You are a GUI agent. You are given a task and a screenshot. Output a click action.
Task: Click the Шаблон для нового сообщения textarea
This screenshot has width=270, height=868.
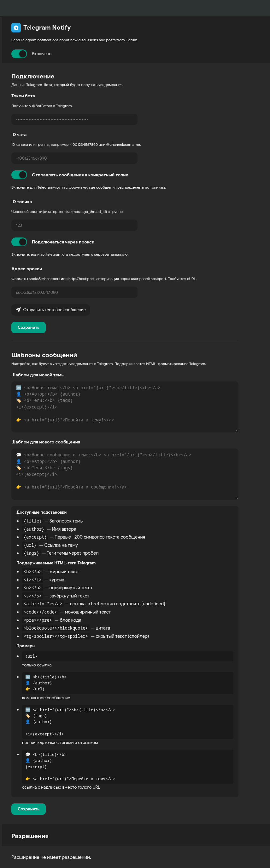[x=125, y=474]
